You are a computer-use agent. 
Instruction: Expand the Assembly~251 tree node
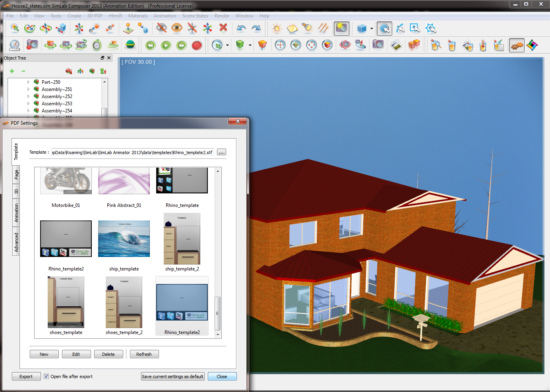[x=28, y=89]
